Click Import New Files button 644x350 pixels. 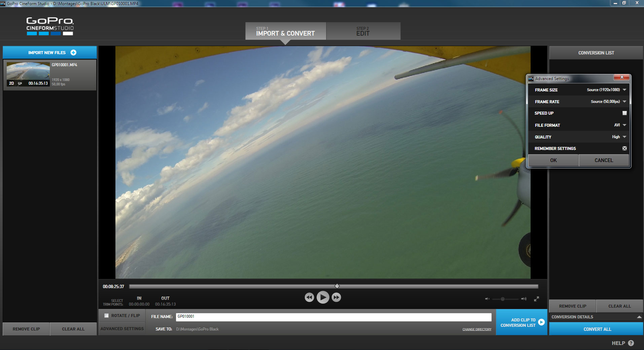coord(50,52)
